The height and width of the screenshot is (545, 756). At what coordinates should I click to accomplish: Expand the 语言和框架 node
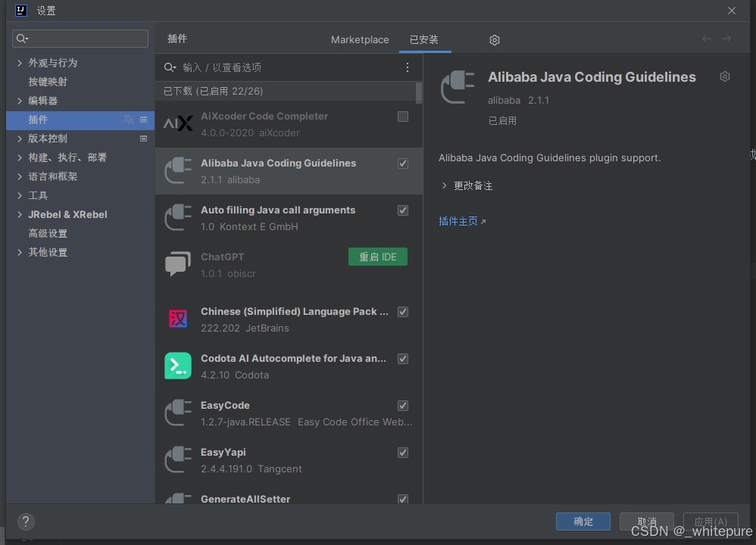point(19,176)
